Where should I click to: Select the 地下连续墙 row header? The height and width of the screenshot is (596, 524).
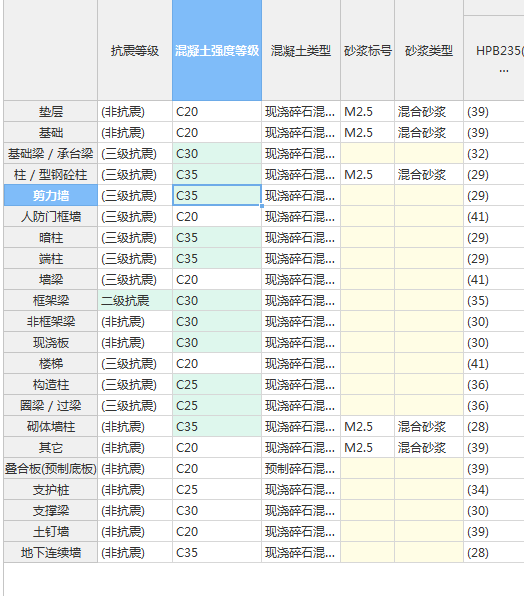click(51, 552)
